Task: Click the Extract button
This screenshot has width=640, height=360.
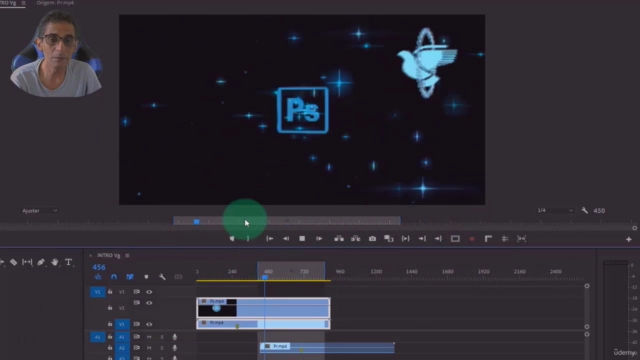Action: pos(356,239)
